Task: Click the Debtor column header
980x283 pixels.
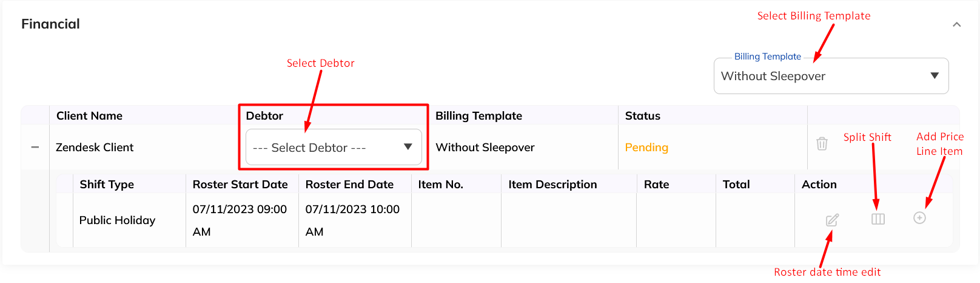Action: [x=264, y=116]
